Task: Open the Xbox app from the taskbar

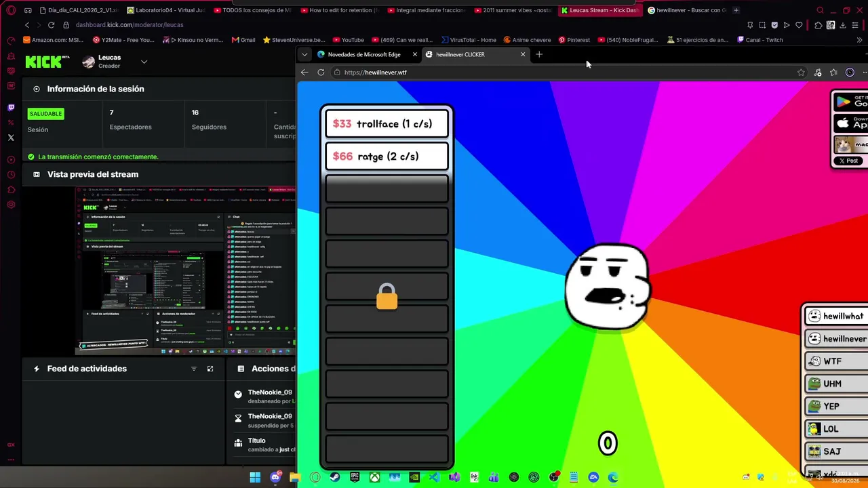Action: coord(374,477)
